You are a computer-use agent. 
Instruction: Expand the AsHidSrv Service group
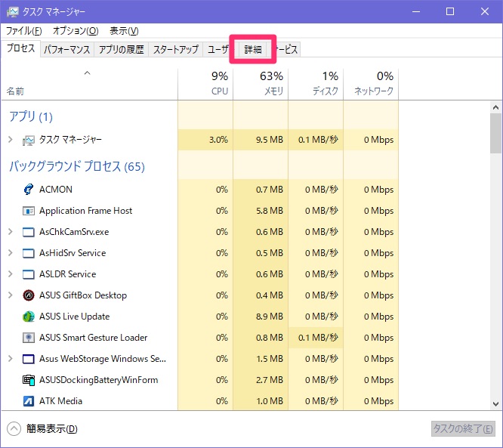[x=11, y=253]
